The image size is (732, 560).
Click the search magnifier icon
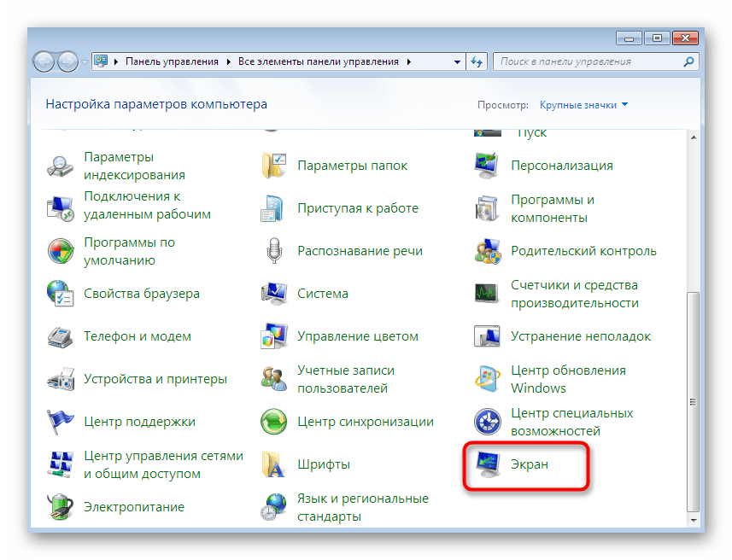[x=688, y=61]
